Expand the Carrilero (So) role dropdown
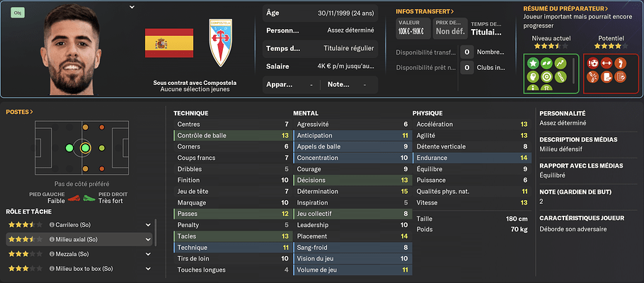This screenshot has width=644, height=283. pyautogui.click(x=148, y=225)
